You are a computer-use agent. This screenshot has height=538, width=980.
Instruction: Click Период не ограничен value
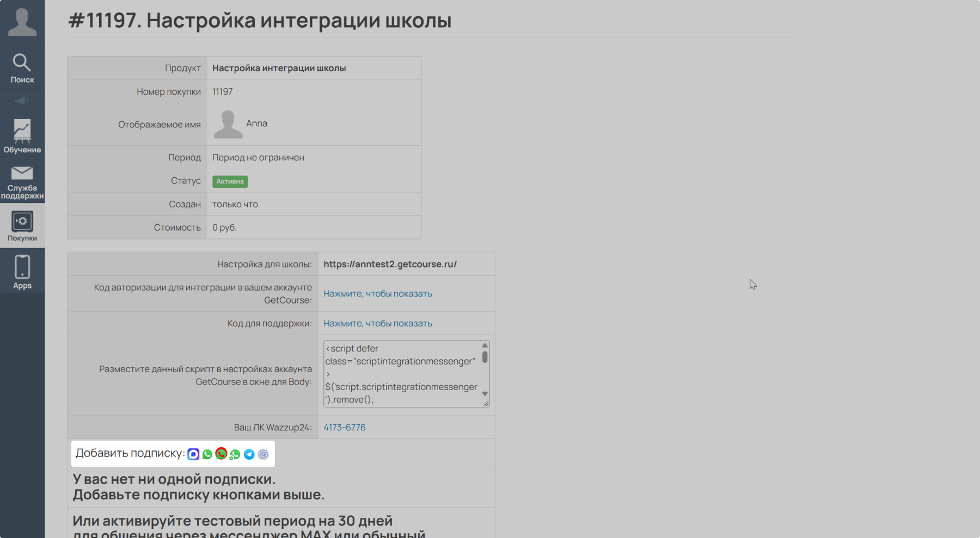[x=258, y=158]
